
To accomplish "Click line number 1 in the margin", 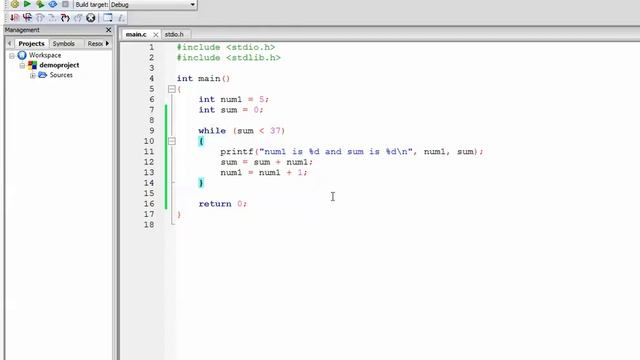I will click(x=151, y=47).
